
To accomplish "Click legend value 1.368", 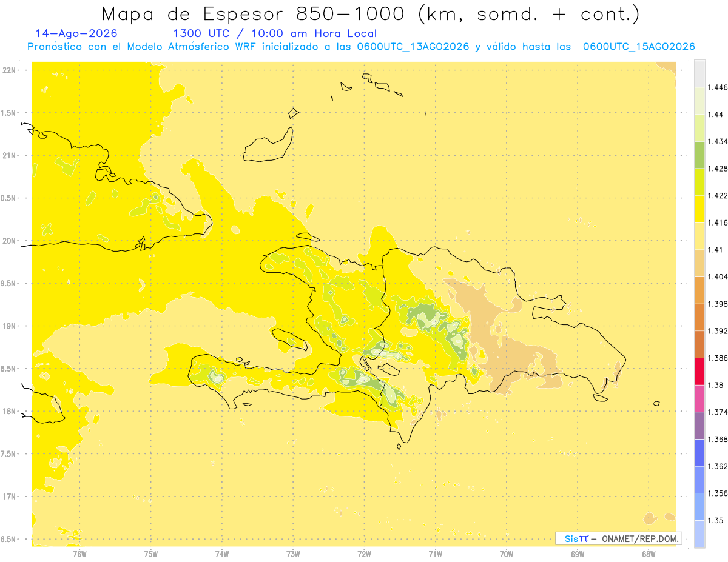I will 719,439.
